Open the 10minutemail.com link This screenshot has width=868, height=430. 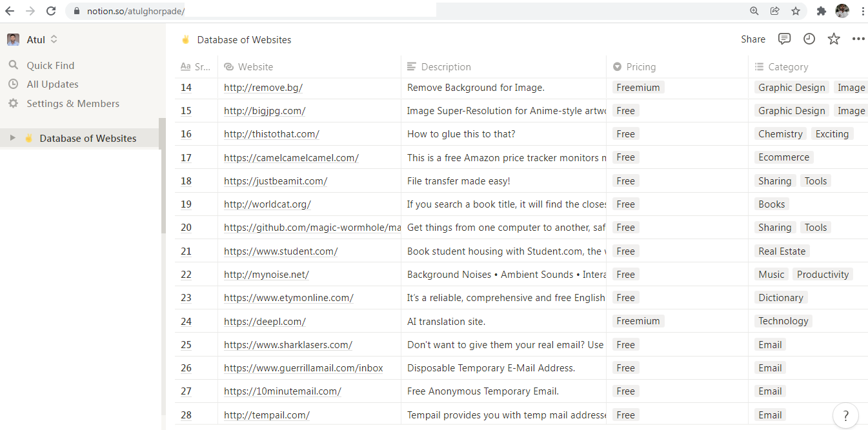click(x=283, y=391)
